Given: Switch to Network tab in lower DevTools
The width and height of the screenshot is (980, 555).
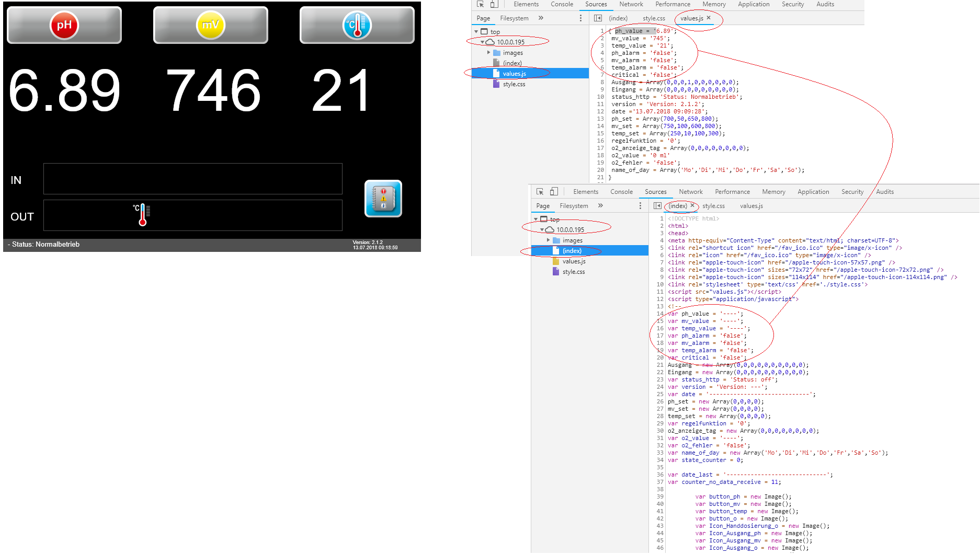Looking at the screenshot, I should click(691, 192).
